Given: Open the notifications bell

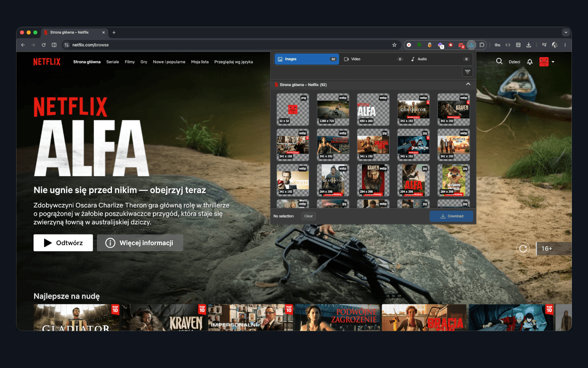Looking at the screenshot, I should (530, 62).
